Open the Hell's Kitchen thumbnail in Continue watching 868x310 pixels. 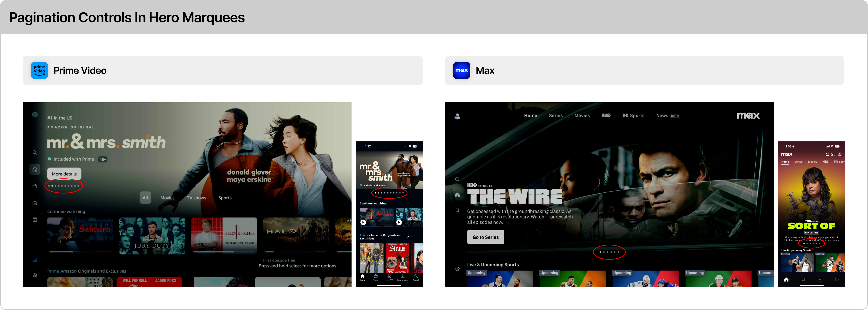click(224, 236)
